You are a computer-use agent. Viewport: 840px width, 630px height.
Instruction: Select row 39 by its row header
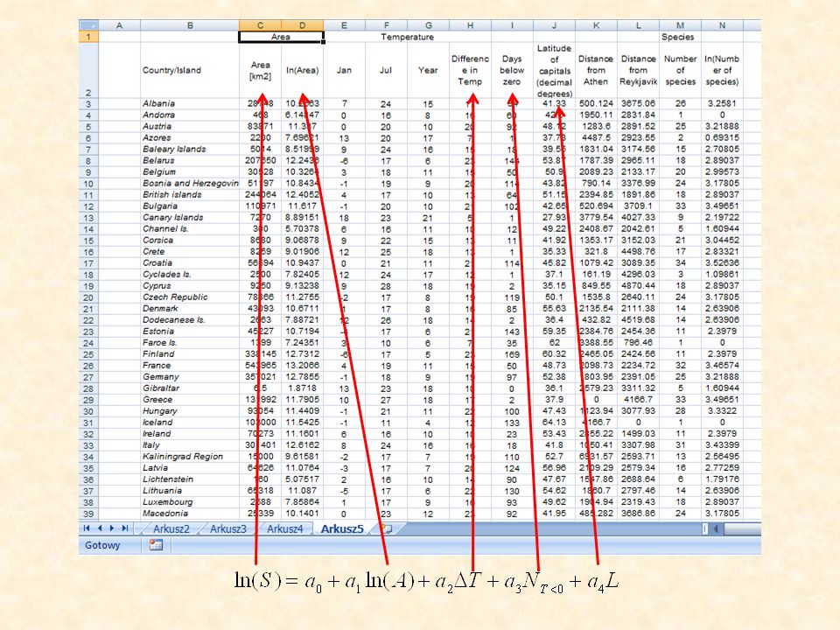[88, 514]
